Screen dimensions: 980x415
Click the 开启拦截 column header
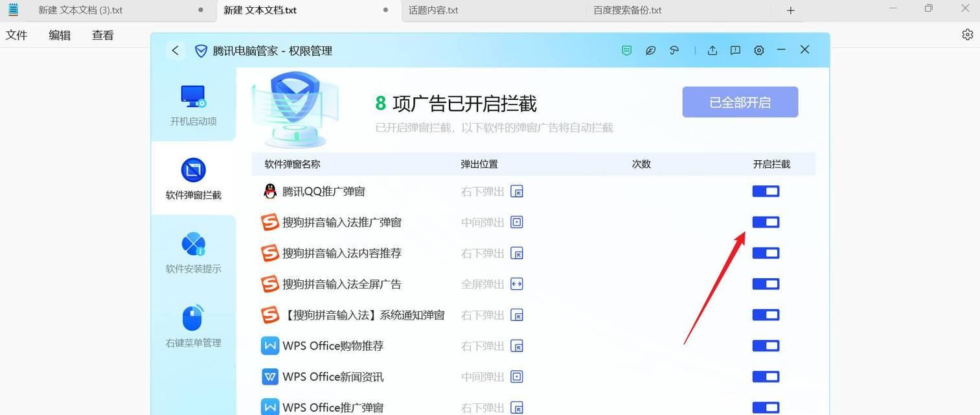pyautogui.click(x=771, y=164)
